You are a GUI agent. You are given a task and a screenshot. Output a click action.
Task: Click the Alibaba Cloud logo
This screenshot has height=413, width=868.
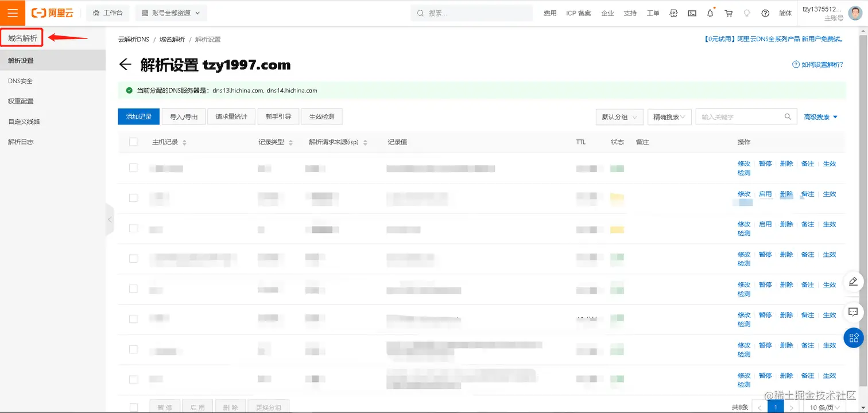point(52,13)
